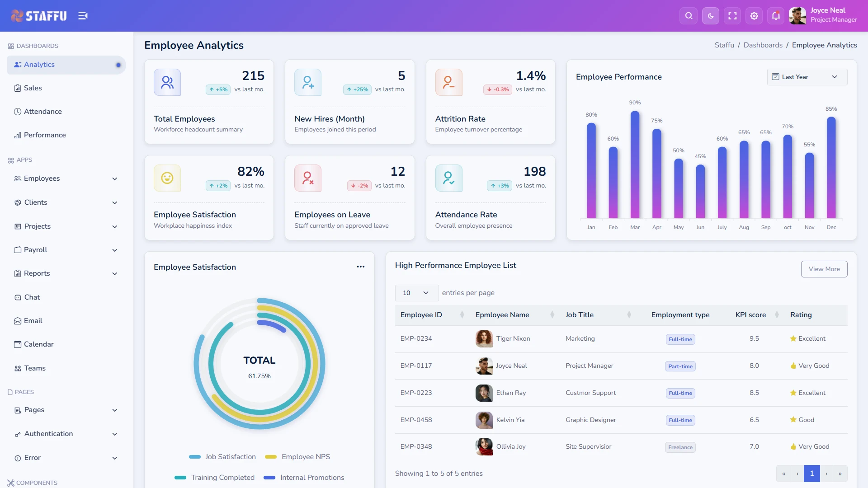
Task: Go to Staffu breadcrumb link
Action: point(724,45)
